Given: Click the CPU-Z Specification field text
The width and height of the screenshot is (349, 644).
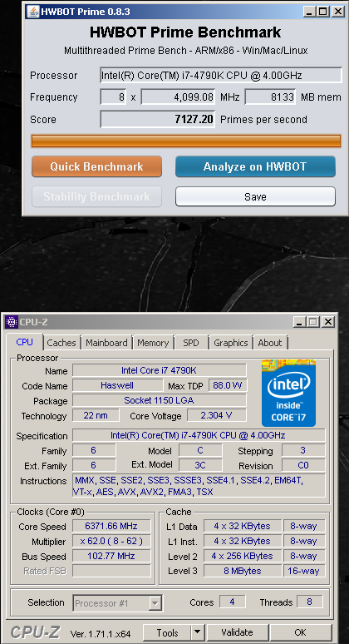Looking at the screenshot, I should pos(199,435).
